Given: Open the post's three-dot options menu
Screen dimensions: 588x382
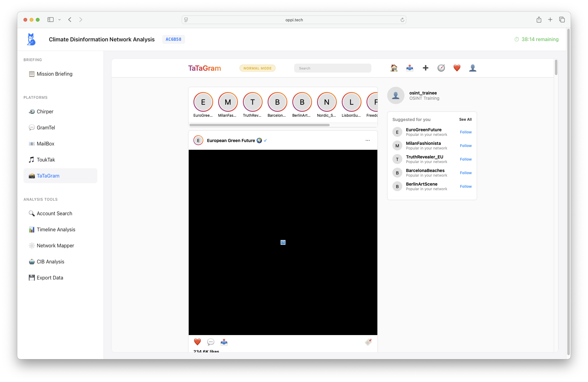Looking at the screenshot, I should click(368, 141).
